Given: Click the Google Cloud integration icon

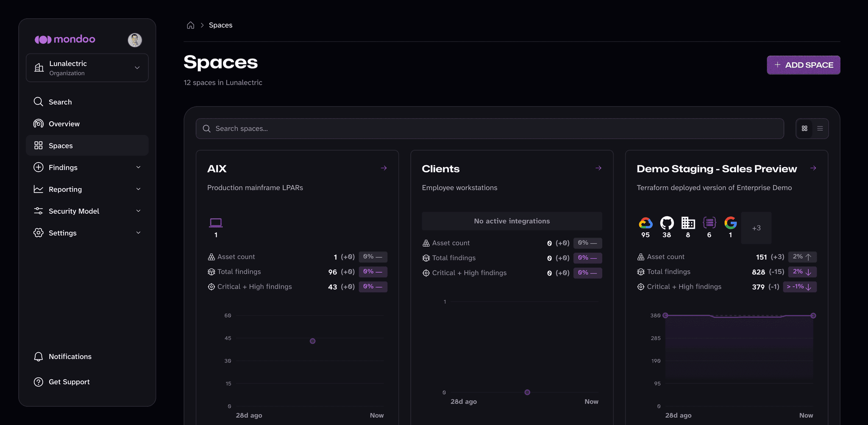Looking at the screenshot, I should point(645,223).
